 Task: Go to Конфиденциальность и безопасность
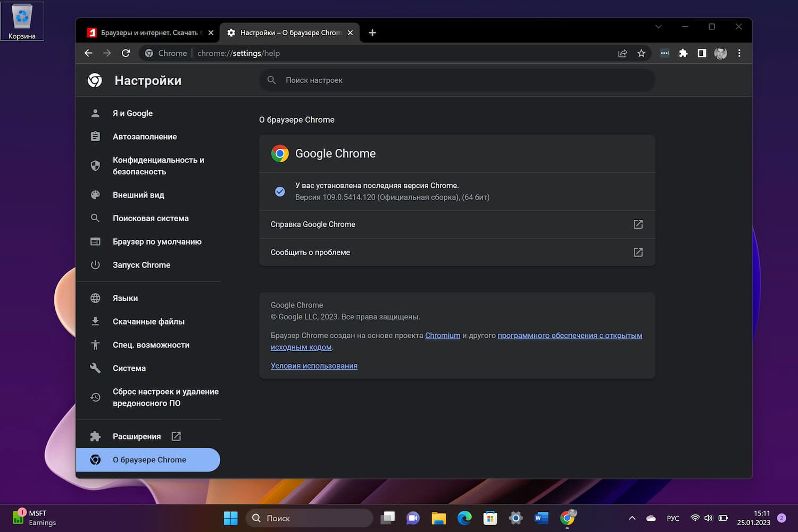click(148, 166)
